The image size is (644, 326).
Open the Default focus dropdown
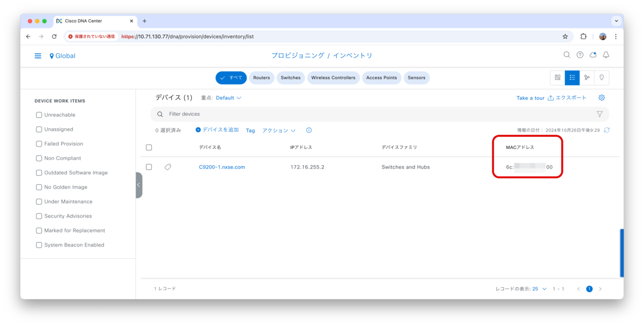point(228,97)
